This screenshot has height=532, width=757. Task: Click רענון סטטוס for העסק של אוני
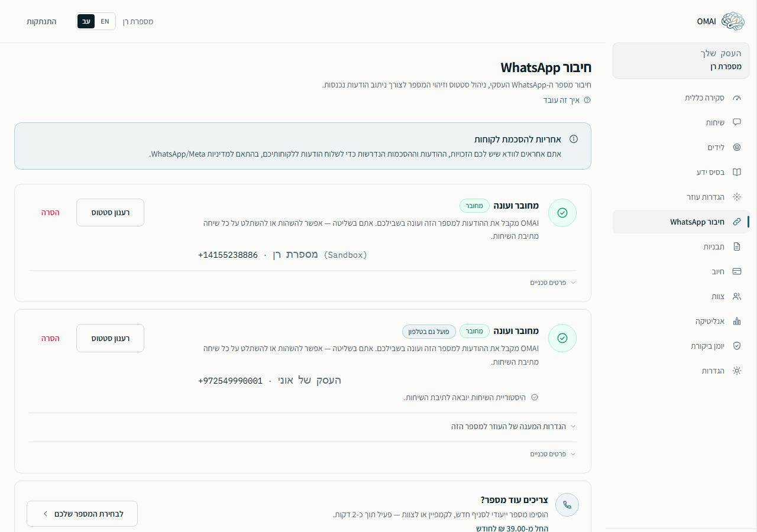pos(110,338)
